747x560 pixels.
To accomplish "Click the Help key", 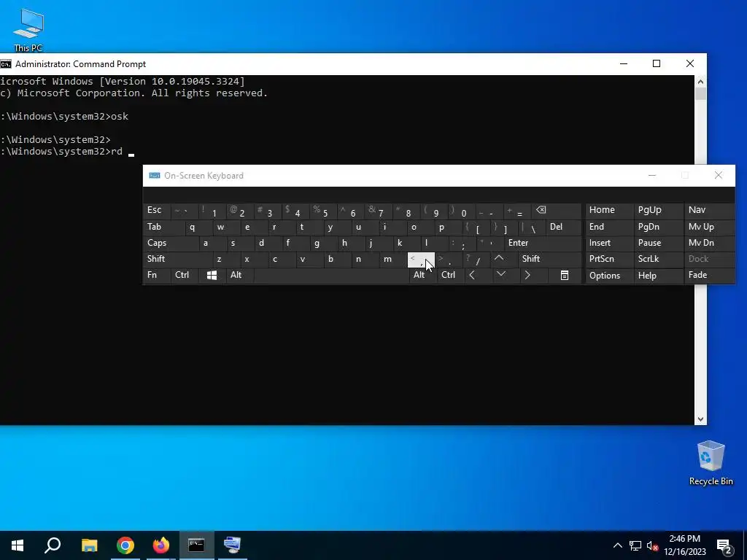I will [x=659, y=275].
